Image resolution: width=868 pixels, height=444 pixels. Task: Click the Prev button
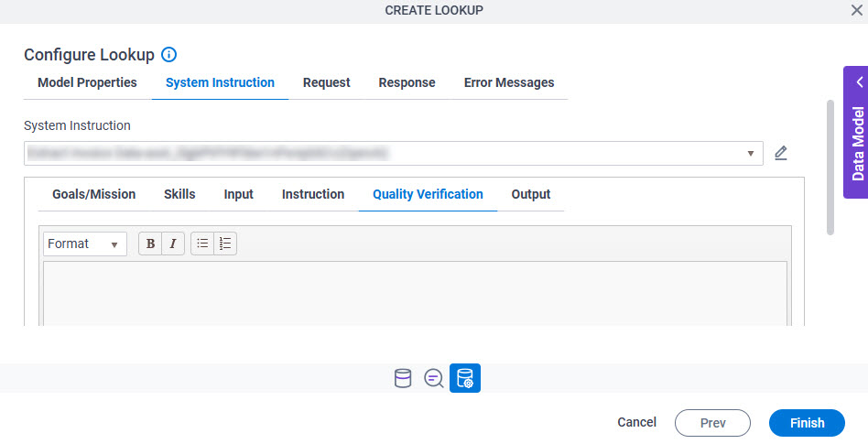click(712, 423)
